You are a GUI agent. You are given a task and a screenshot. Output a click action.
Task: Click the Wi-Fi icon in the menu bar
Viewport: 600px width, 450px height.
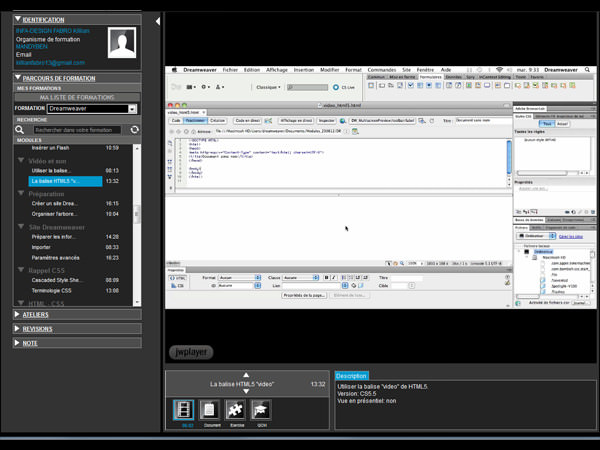coord(499,70)
